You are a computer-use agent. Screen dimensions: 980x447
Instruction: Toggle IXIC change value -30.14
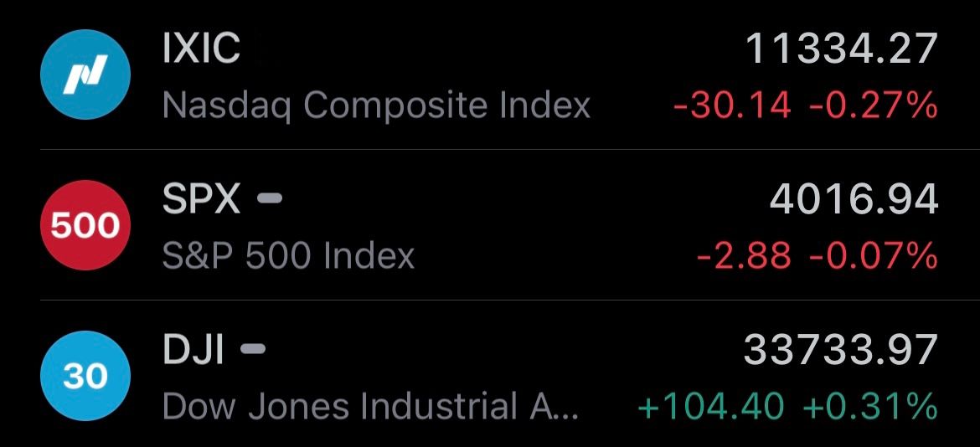(733, 105)
